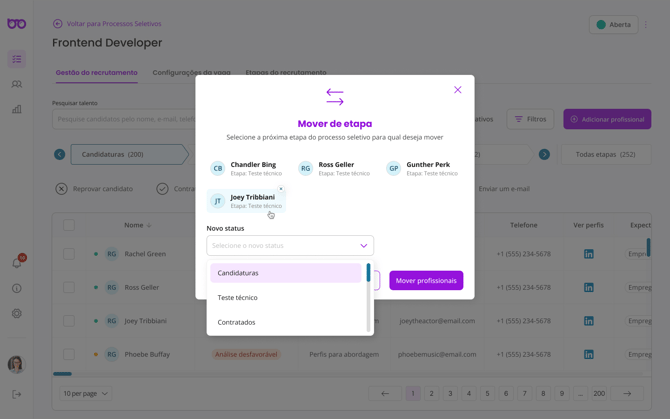
Task: Open LinkedIn profile for Rachel Green
Action: (588, 254)
